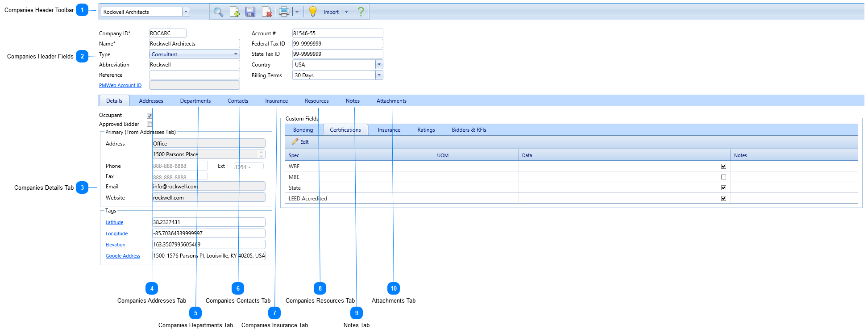Switch to the Insurance main tab
Image resolution: width=868 pixels, height=333 pixels.
(x=277, y=100)
